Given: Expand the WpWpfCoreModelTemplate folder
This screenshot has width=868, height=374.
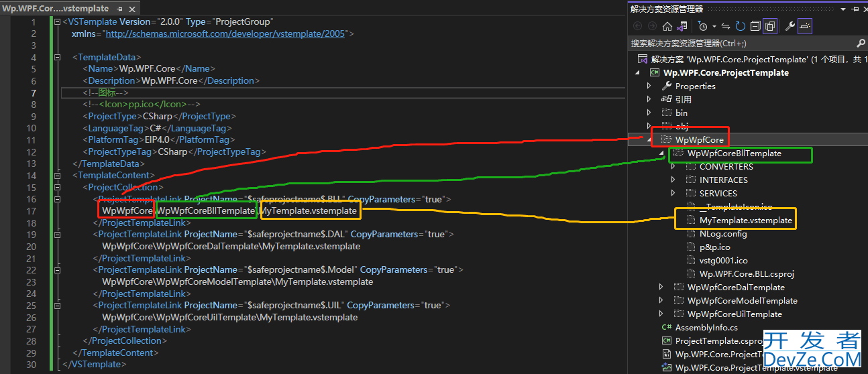Looking at the screenshot, I should tap(661, 300).
